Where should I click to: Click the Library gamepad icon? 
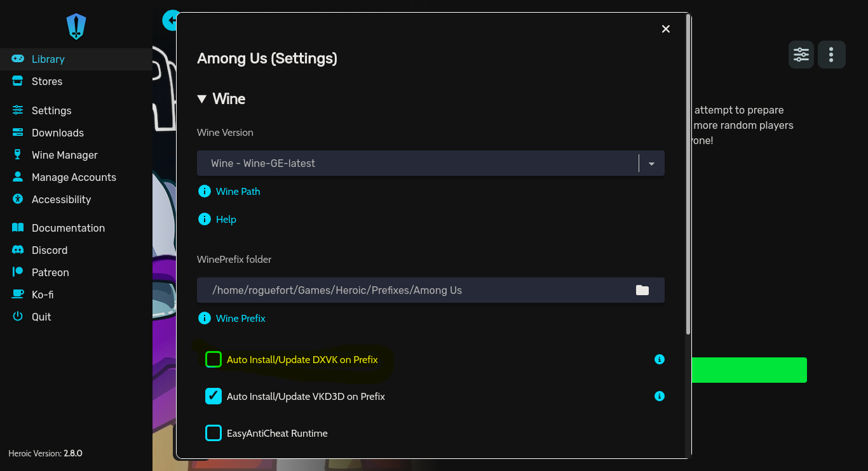18,59
